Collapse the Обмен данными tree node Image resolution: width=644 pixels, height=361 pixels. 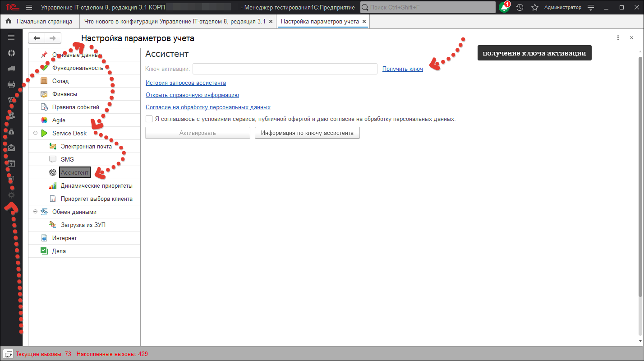pyautogui.click(x=35, y=212)
